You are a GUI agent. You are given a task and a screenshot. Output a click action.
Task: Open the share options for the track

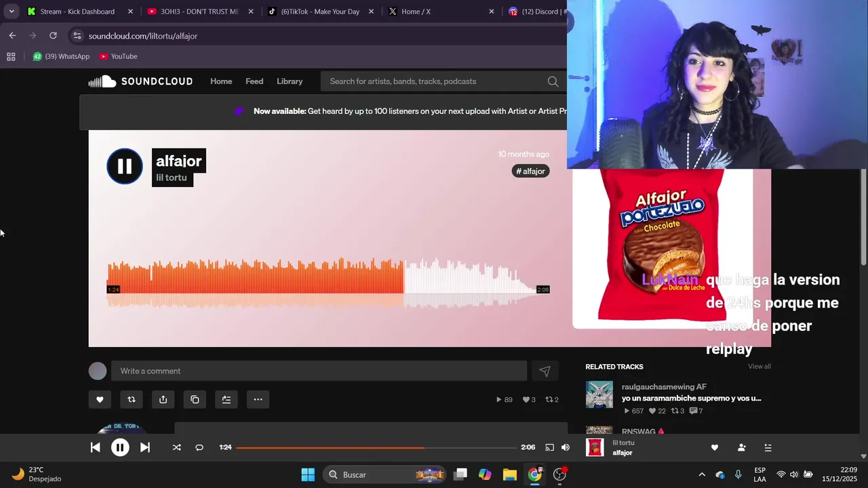(163, 400)
